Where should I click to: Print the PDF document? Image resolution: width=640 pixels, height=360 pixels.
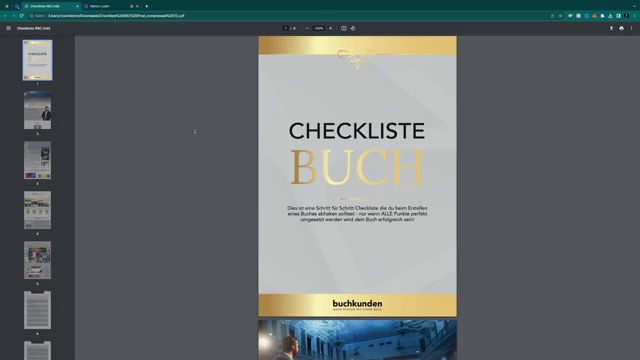621,29
